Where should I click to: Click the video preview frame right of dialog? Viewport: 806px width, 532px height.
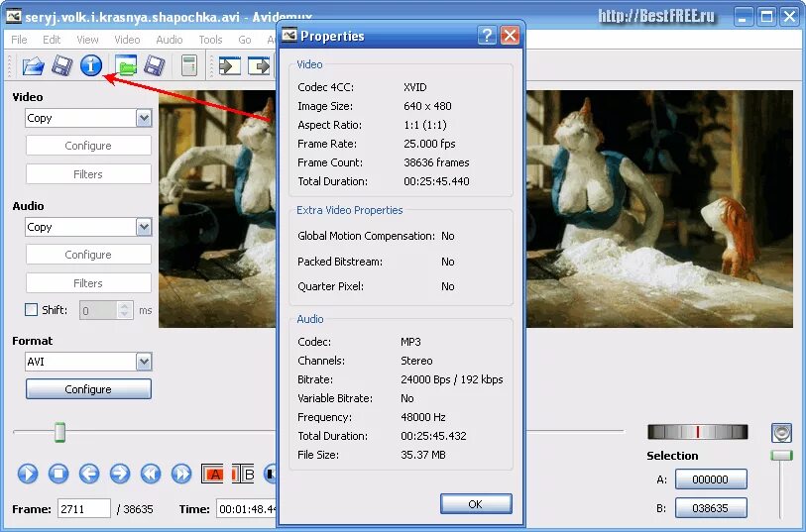(x=659, y=209)
